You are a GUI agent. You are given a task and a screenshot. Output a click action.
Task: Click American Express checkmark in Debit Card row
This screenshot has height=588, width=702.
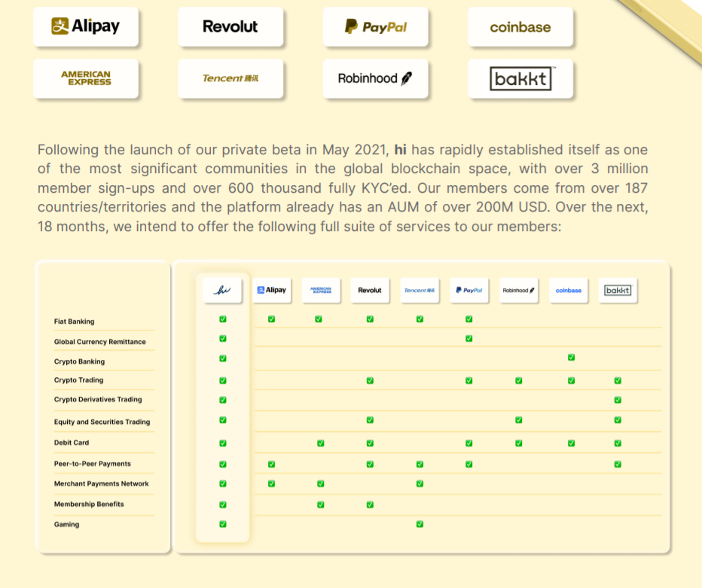(x=321, y=443)
